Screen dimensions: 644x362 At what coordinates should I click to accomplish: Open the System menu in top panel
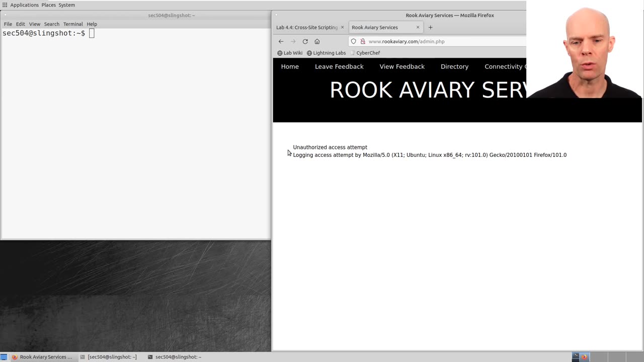tap(67, 5)
